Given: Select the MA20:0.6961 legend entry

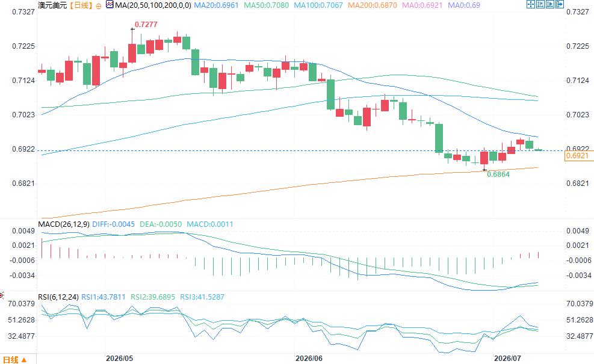Looking at the screenshot, I should click(216, 5).
